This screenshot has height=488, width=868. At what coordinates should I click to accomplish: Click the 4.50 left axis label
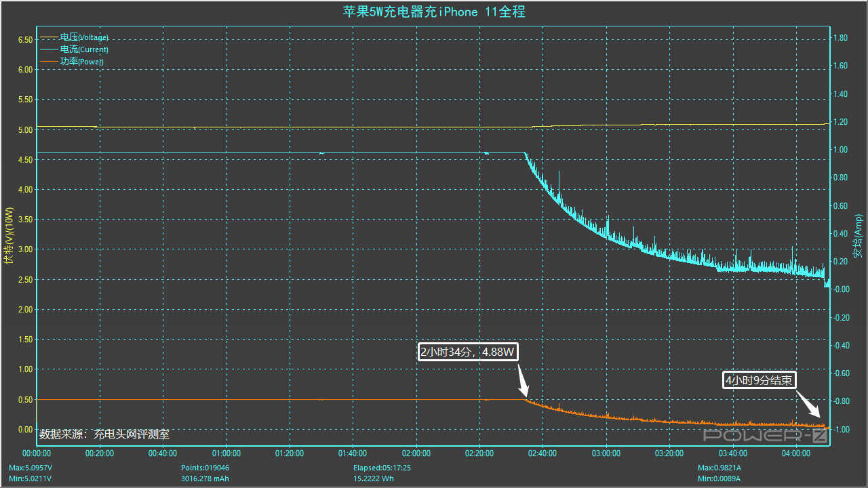point(24,160)
